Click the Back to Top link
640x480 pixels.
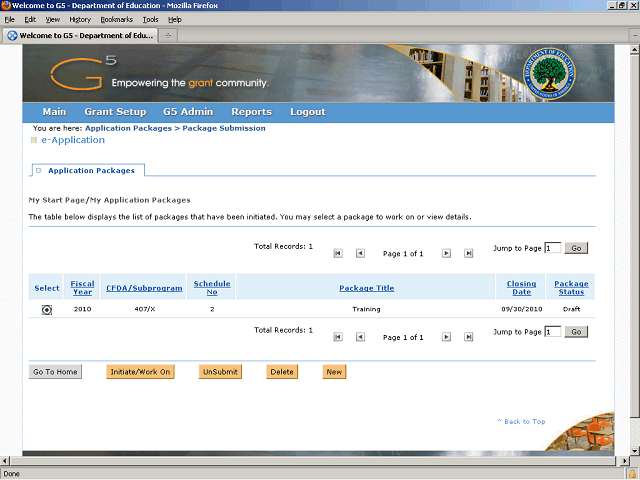[x=521, y=422]
